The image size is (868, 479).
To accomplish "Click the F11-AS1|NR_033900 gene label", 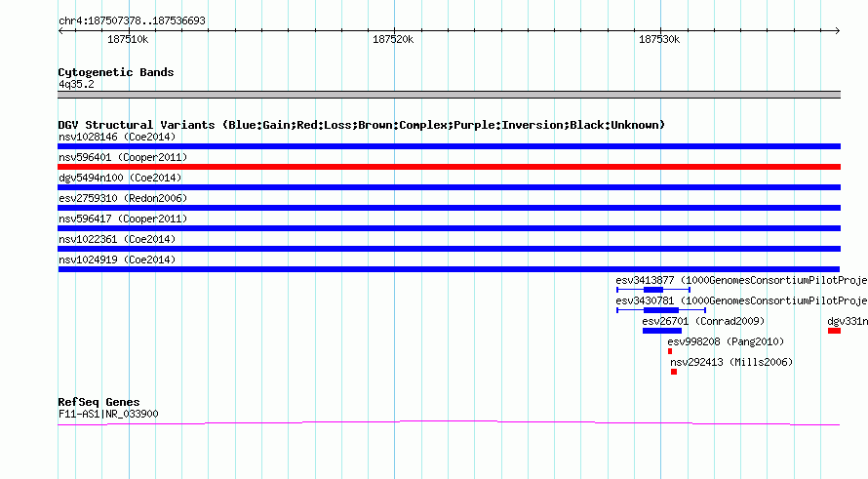I will [108, 414].
